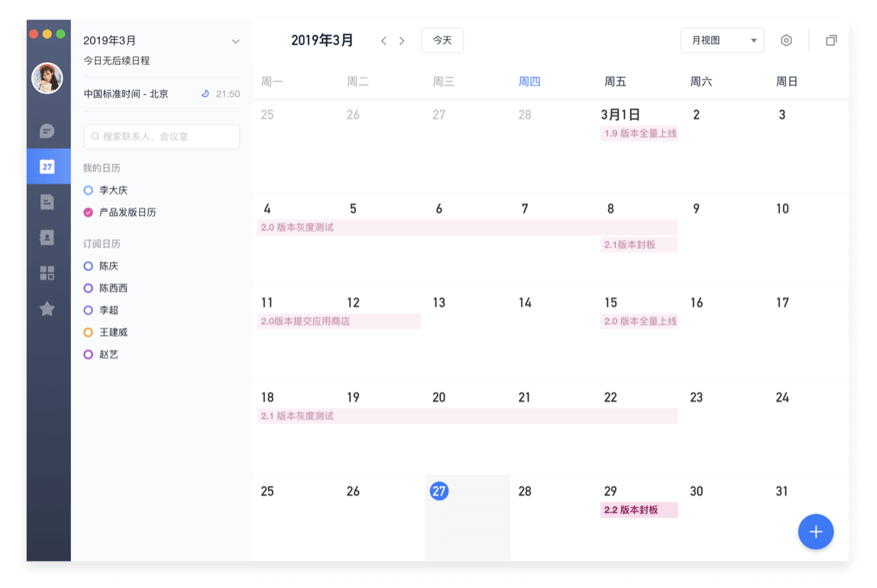The image size is (877, 588).
Task: Open the Messages icon in the sidebar
Action: [48, 131]
